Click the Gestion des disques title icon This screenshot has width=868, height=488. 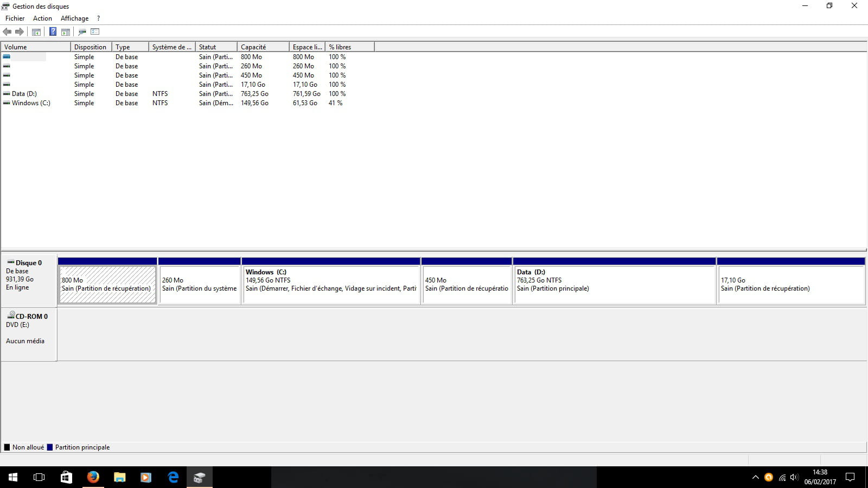click(5, 6)
